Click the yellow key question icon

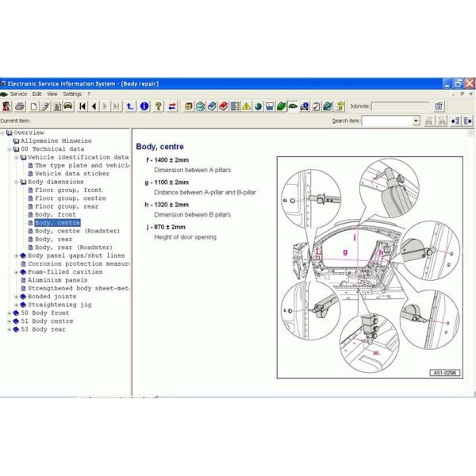[x=158, y=106]
